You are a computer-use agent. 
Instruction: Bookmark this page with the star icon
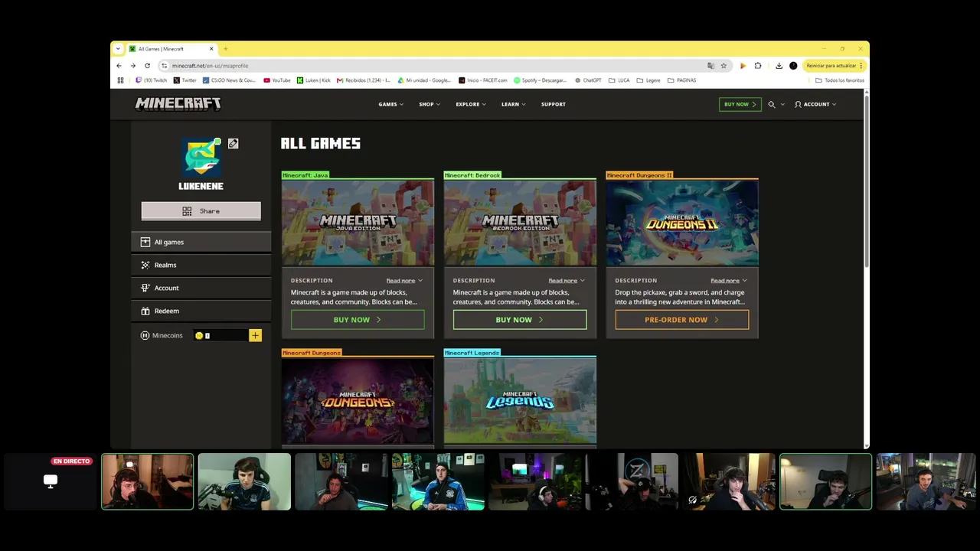tap(724, 66)
